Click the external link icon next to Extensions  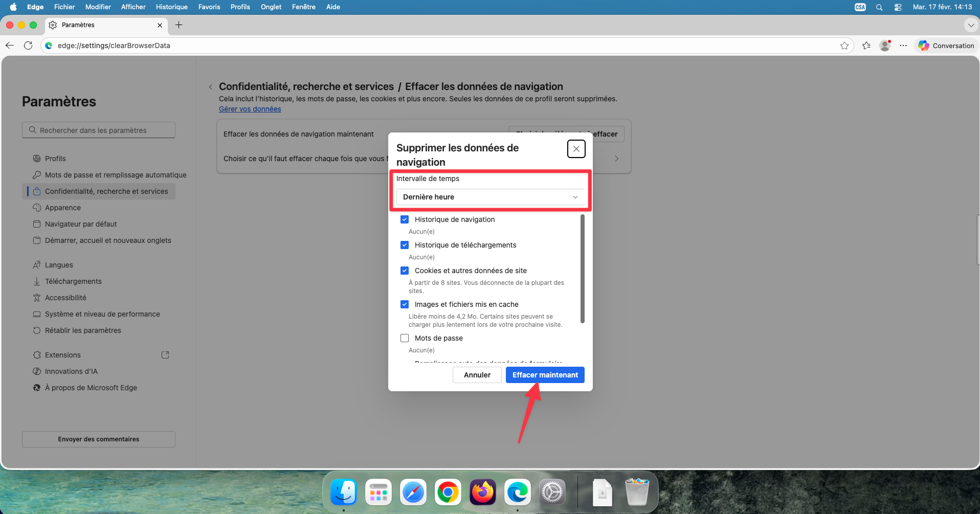coord(165,355)
